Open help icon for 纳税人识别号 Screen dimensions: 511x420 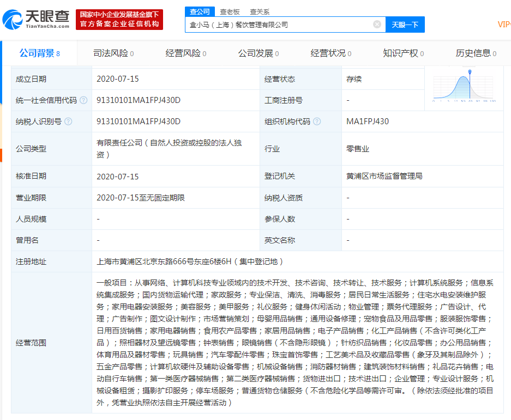click(68, 121)
